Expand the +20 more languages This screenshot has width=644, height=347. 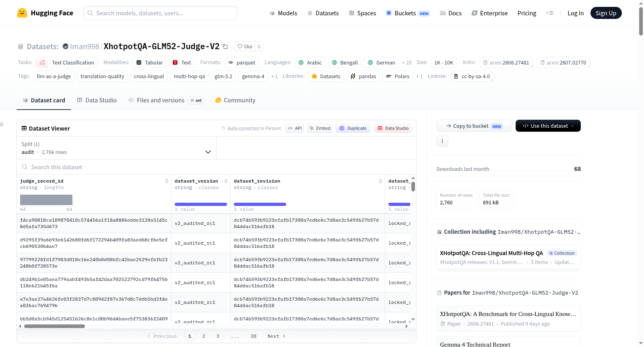(407, 62)
